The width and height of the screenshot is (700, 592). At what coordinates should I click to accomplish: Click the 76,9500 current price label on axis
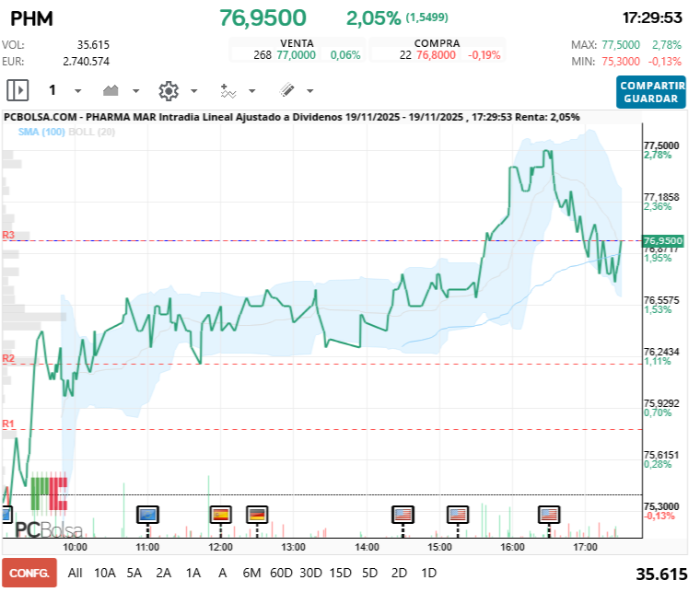663,240
